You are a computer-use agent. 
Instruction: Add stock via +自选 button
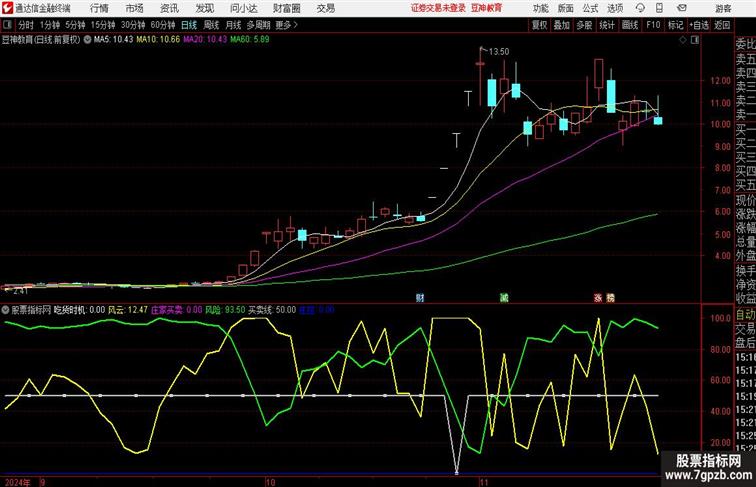(x=699, y=25)
